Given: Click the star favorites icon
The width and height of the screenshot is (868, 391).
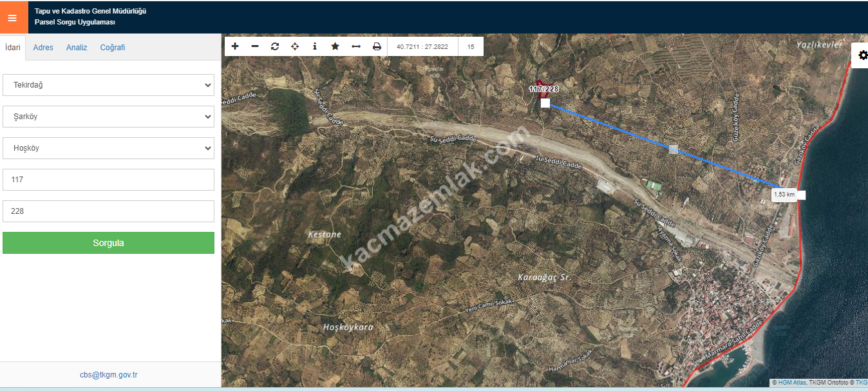Looking at the screenshot, I should click(x=335, y=46).
